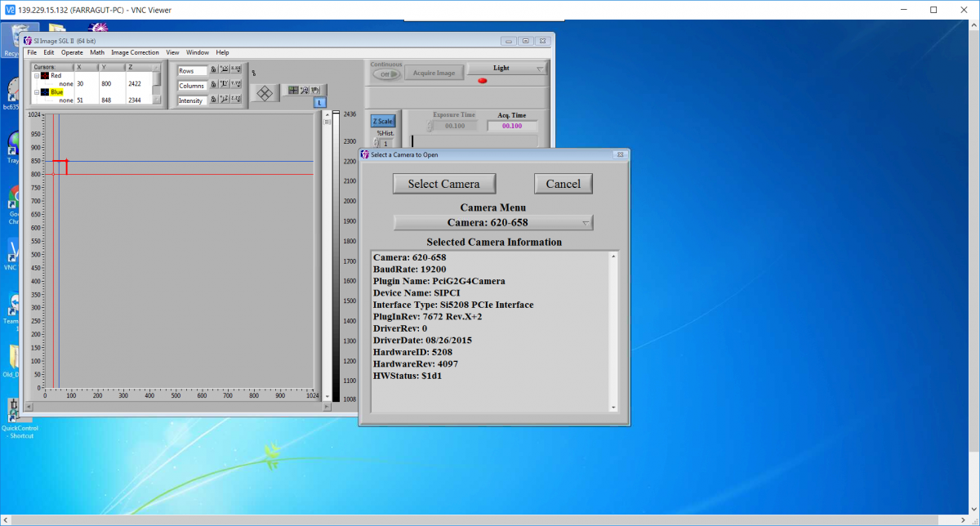Click the Red cursor color icon

(45, 75)
